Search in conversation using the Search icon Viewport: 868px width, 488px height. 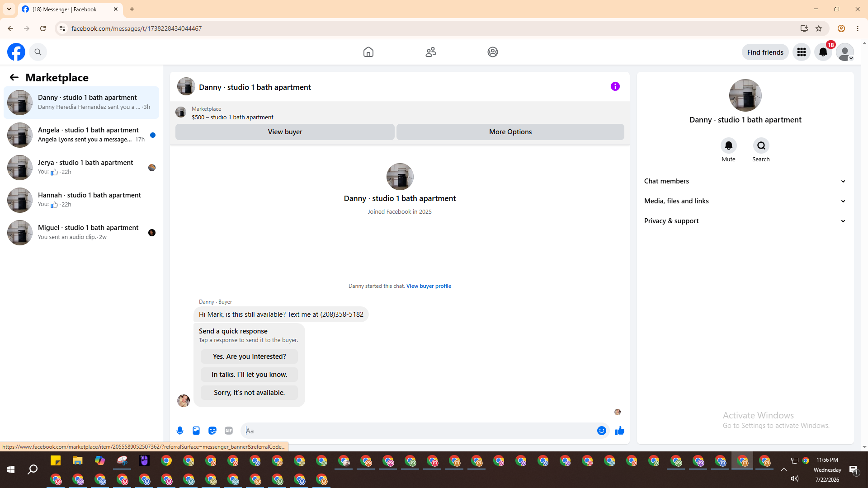pos(761,145)
